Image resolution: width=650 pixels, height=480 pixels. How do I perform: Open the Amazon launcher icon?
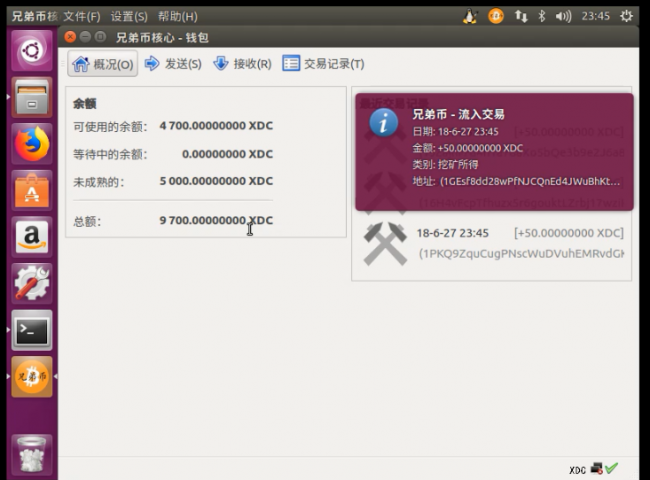point(32,238)
